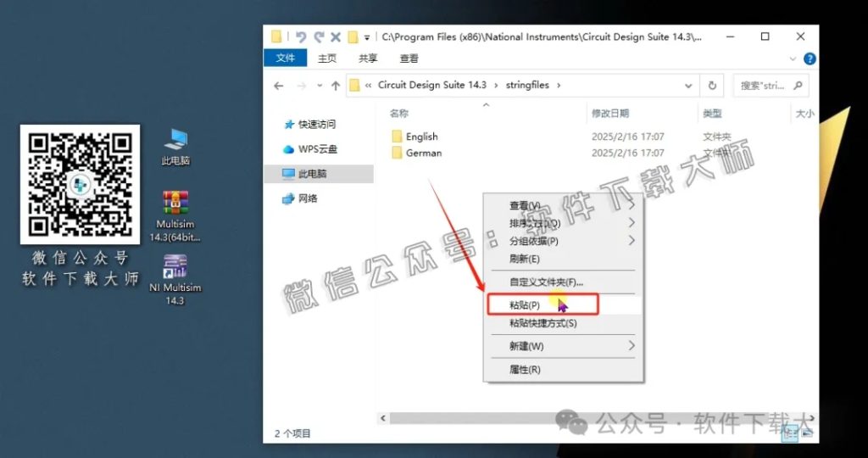Refresh the folder with refresh button

pos(712,86)
